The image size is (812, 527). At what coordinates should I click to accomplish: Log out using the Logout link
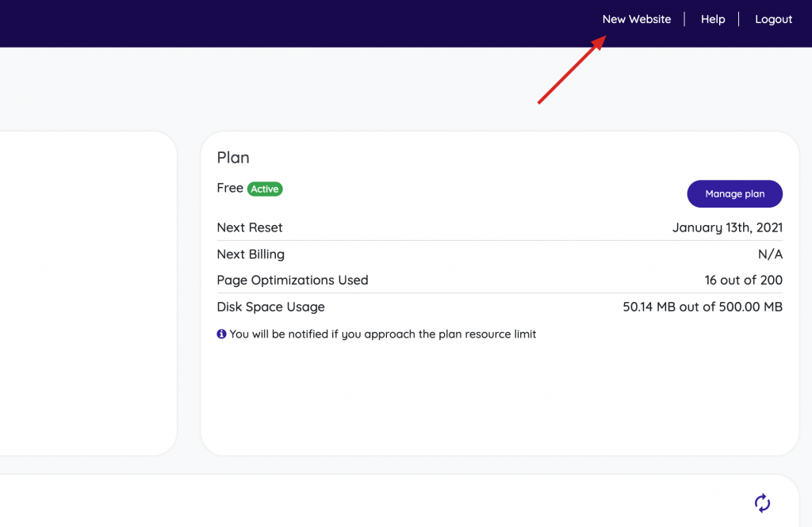tap(773, 19)
